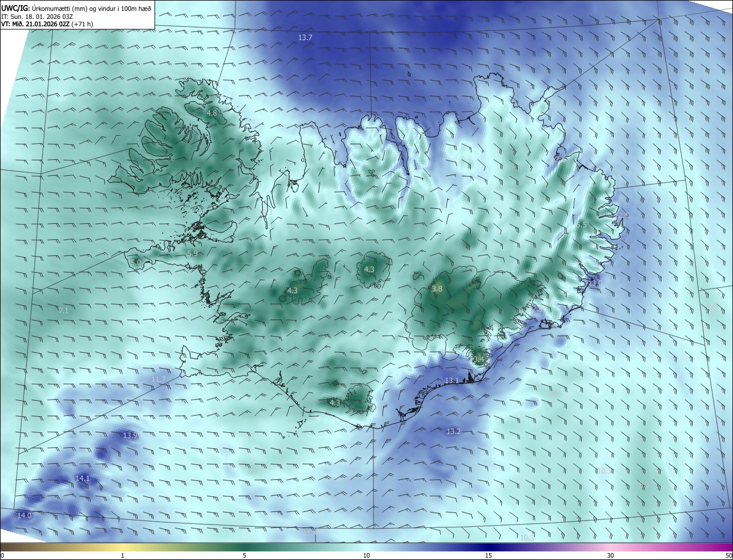Click the 10 tick on the color scale
The width and height of the screenshot is (733, 560).
[x=366, y=556]
